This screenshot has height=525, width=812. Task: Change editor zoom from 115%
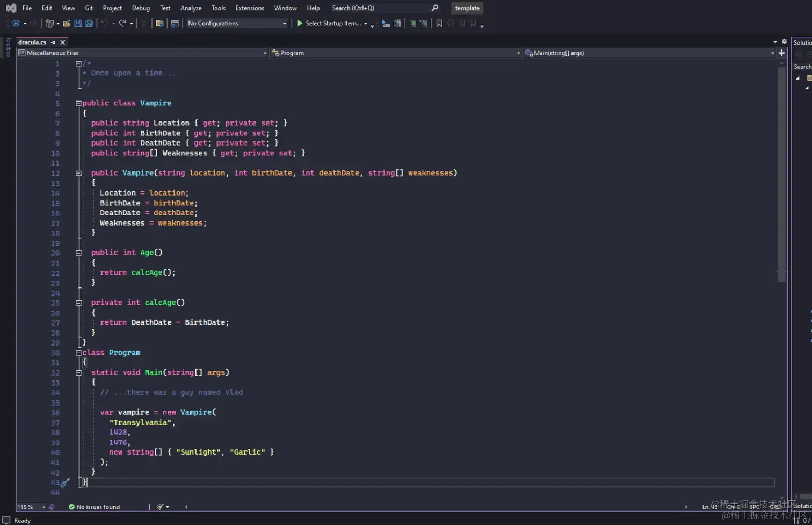click(31, 506)
